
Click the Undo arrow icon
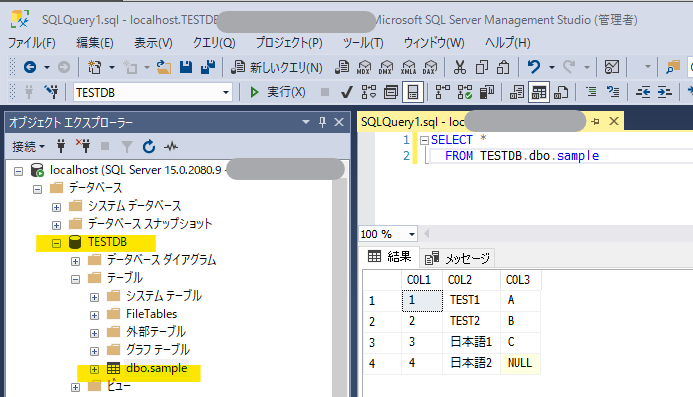pos(534,67)
